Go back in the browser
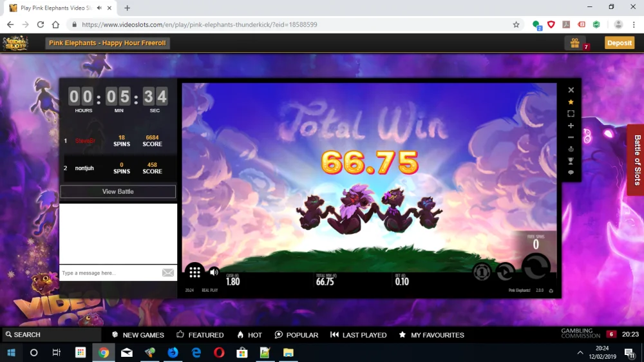 pyautogui.click(x=10, y=24)
